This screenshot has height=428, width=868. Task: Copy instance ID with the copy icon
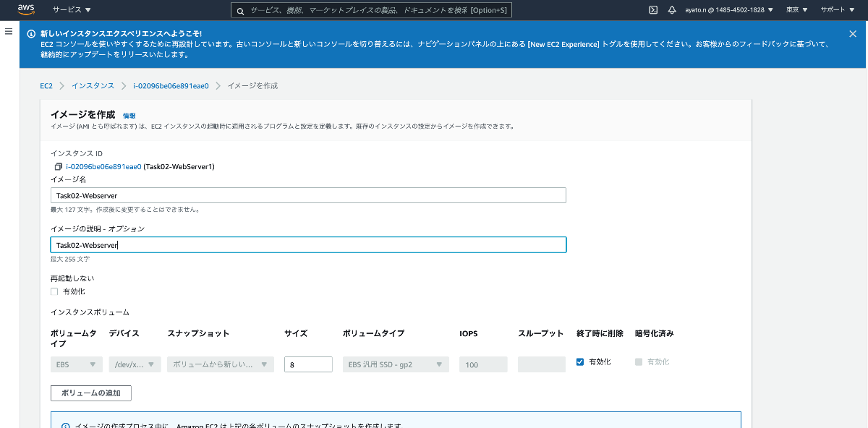[x=59, y=166]
